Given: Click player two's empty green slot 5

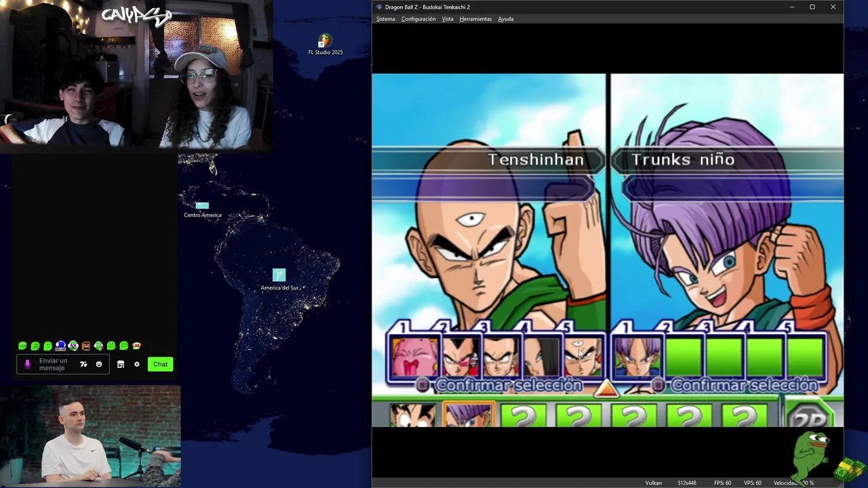Looking at the screenshot, I should click(805, 357).
